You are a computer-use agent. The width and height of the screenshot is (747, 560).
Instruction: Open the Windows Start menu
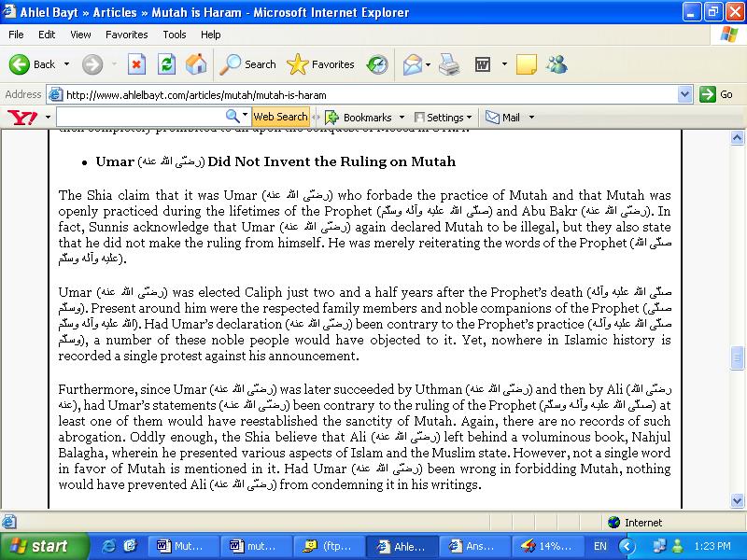click(x=44, y=546)
